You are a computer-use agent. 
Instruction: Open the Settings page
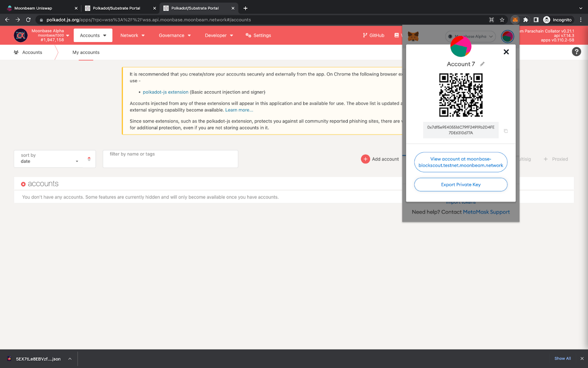(258, 35)
